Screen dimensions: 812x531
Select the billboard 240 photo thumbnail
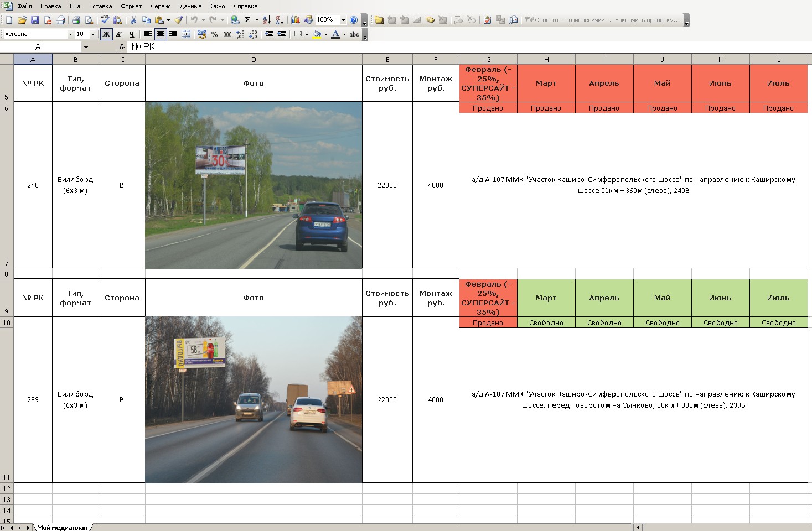[x=254, y=185]
